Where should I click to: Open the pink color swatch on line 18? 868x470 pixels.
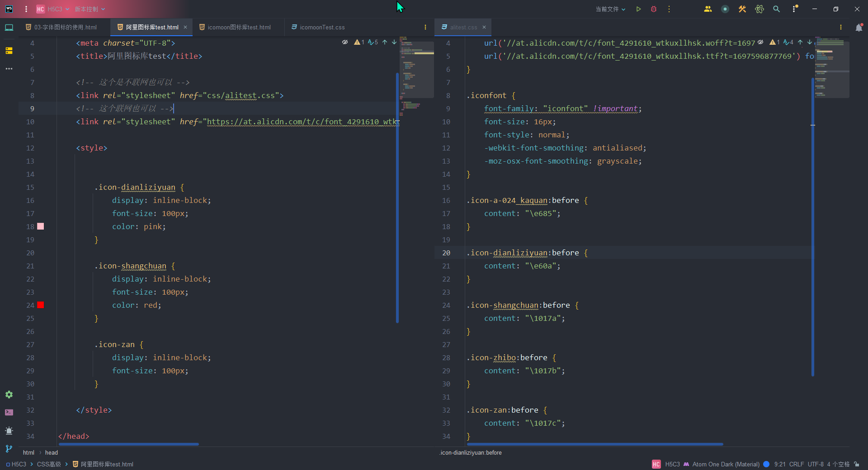[x=40, y=226]
